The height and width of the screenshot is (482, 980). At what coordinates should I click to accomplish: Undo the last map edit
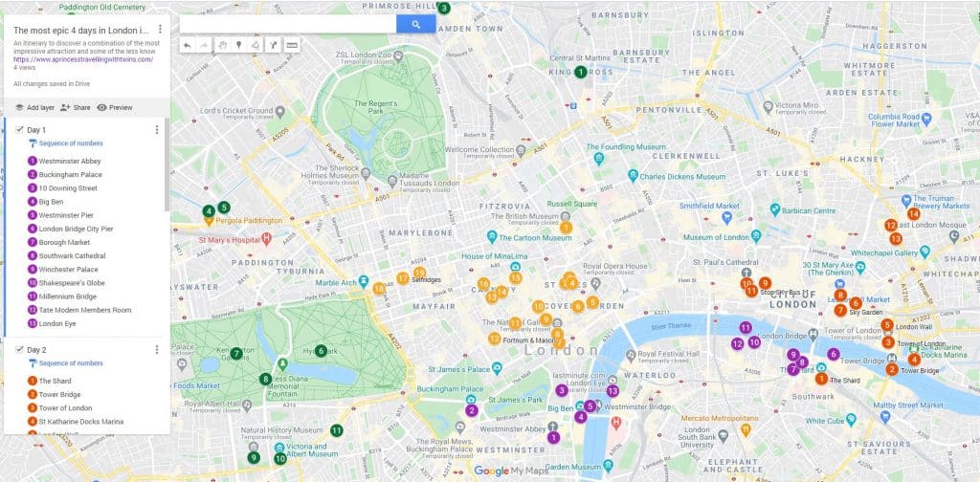[188, 45]
